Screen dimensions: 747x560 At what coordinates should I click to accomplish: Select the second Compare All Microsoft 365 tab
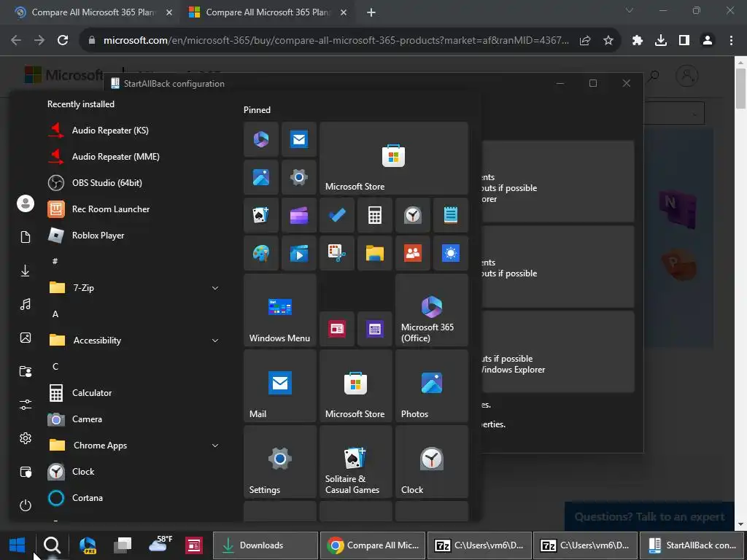[x=267, y=12]
